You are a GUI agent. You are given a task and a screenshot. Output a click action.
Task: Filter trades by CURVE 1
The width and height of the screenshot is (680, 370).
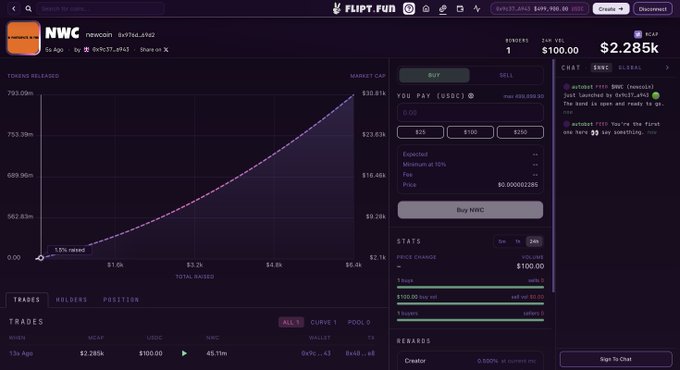pos(324,322)
